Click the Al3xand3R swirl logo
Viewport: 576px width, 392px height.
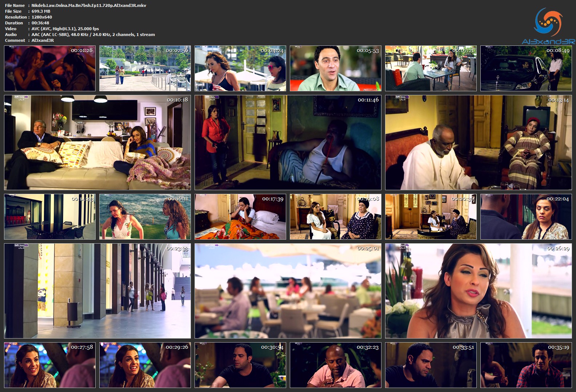coord(548,23)
